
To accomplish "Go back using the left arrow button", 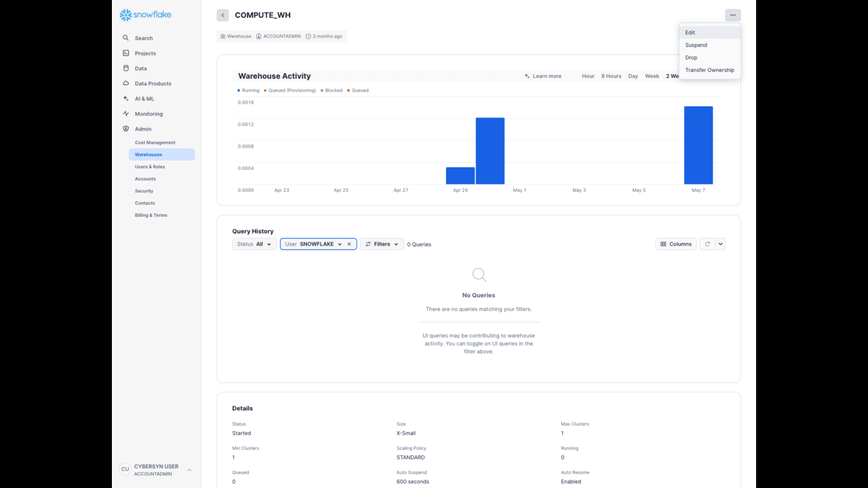I will click(223, 15).
